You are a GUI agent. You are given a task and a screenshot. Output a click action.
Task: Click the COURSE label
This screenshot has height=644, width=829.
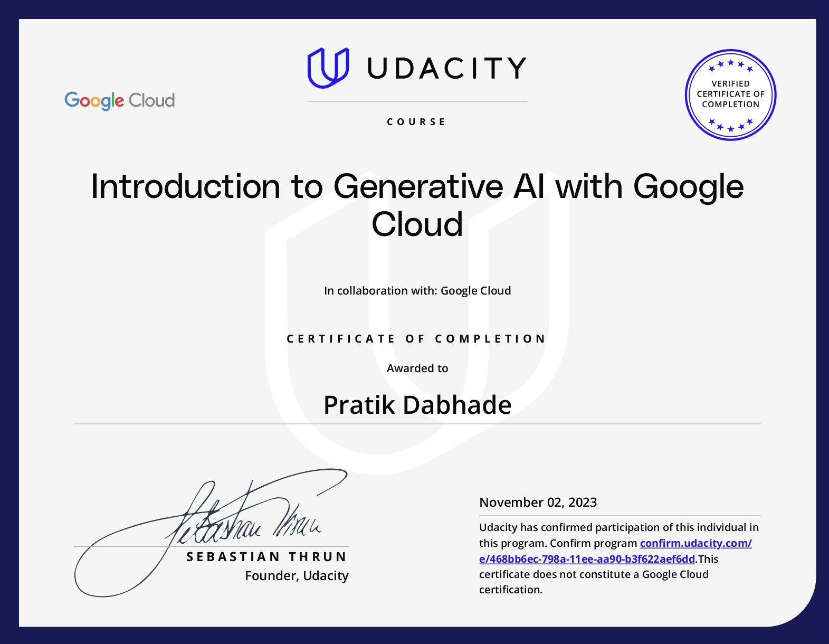417,122
